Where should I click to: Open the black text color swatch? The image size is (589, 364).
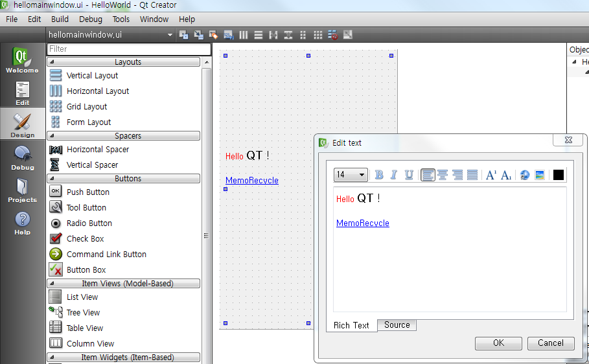coord(558,175)
